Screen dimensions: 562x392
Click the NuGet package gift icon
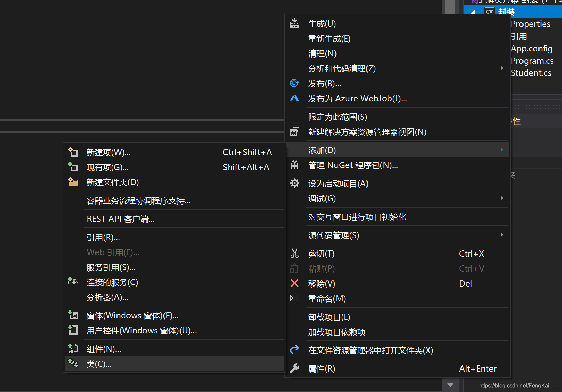pyautogui.click(x=295, y=165)
